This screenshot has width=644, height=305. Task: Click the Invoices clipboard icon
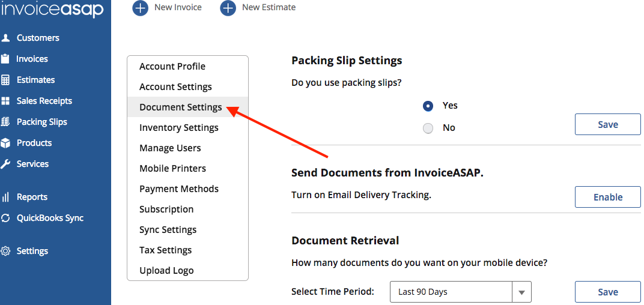coord(5,59)
